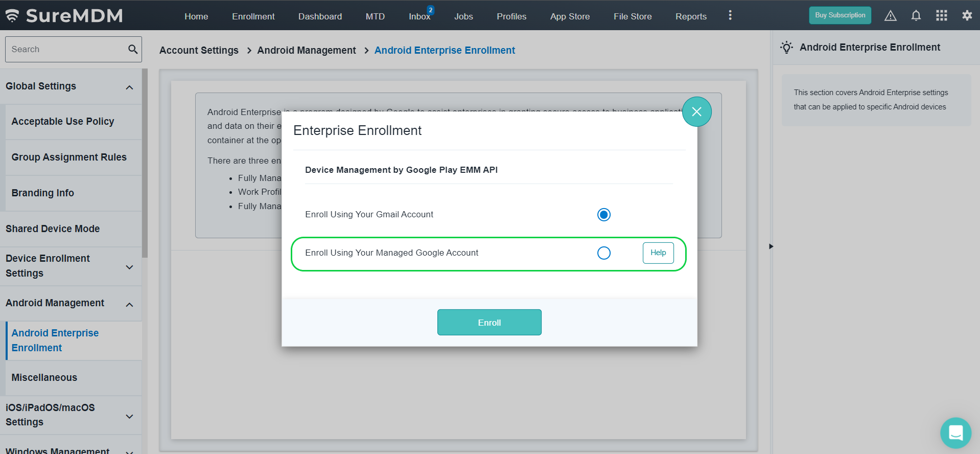Open the App Store tab
The image size is (980, 454).
click(570, 16)
